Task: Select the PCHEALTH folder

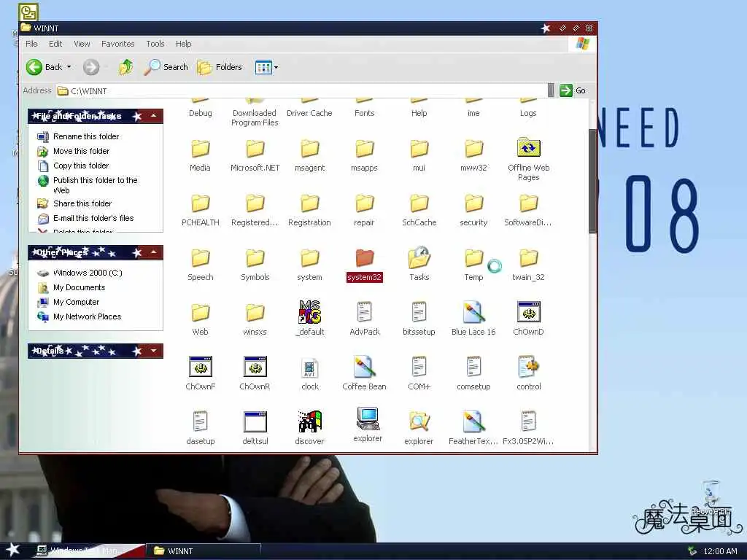Action: [x=201, y=211]
